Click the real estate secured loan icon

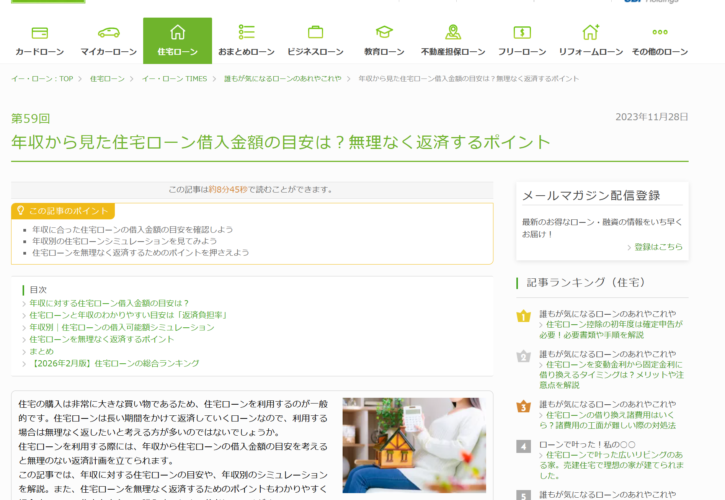coord(453,32)
